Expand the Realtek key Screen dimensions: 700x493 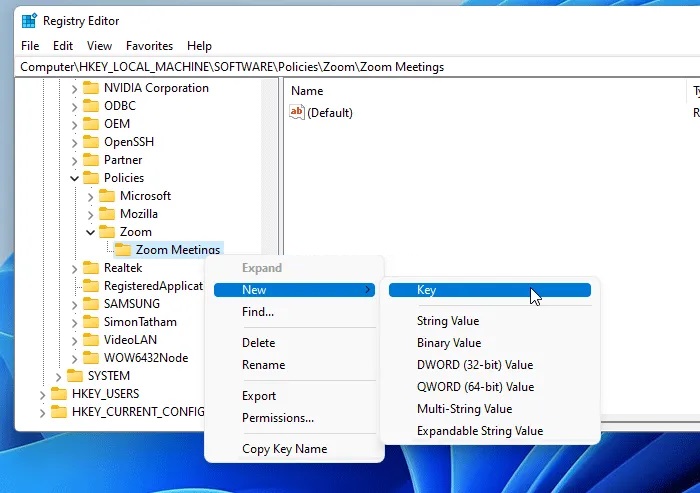pyautogui.click(x=75, y=269)
